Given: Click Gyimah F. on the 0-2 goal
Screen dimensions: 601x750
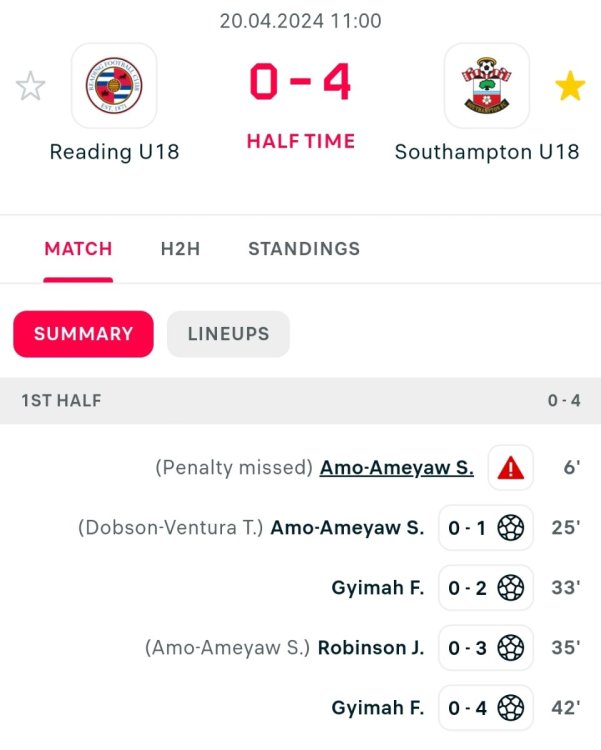Looking at the screenshot, I should click(x=378, y=588).
